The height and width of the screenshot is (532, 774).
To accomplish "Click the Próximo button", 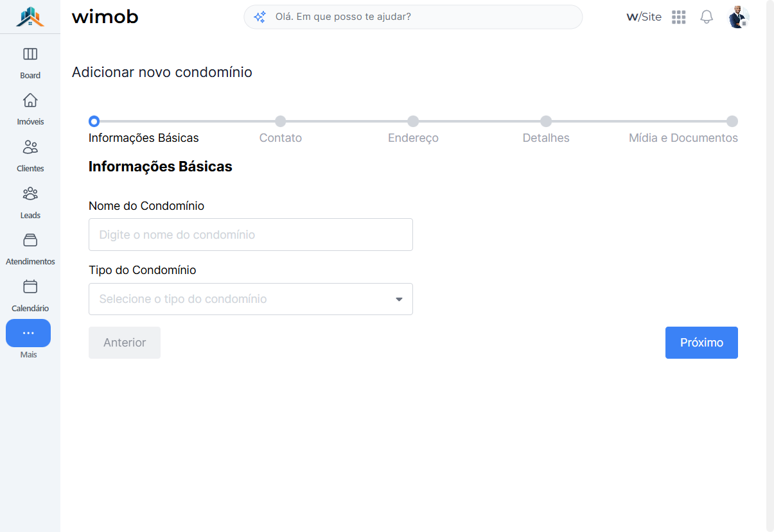I will 701,343.
